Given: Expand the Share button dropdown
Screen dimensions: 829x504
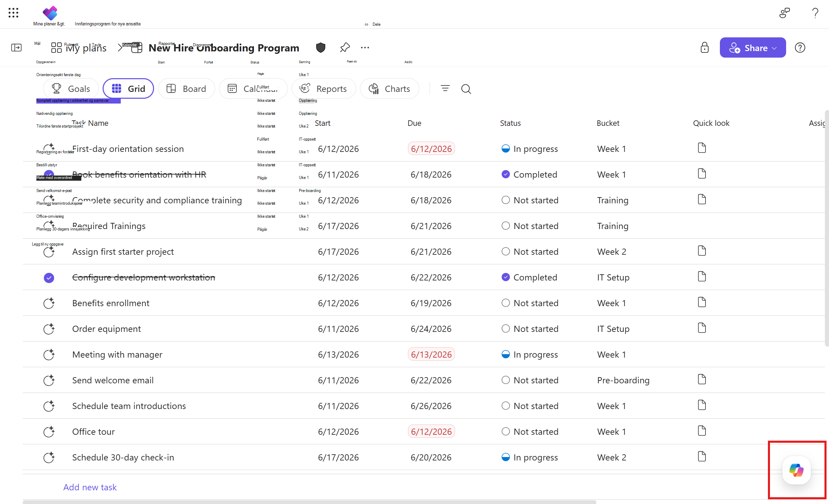Looking at the screenshot, I should [x=774, y=48].
